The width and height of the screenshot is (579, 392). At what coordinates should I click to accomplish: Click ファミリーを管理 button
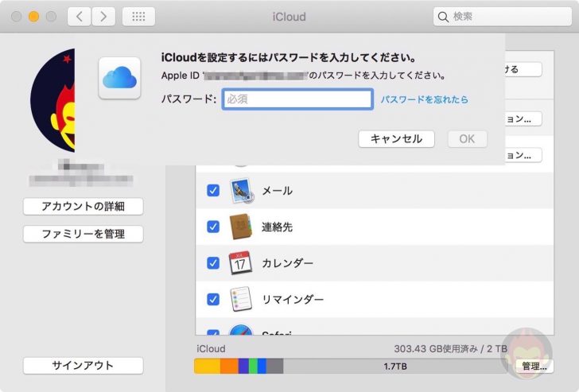[x=83, y=234]
